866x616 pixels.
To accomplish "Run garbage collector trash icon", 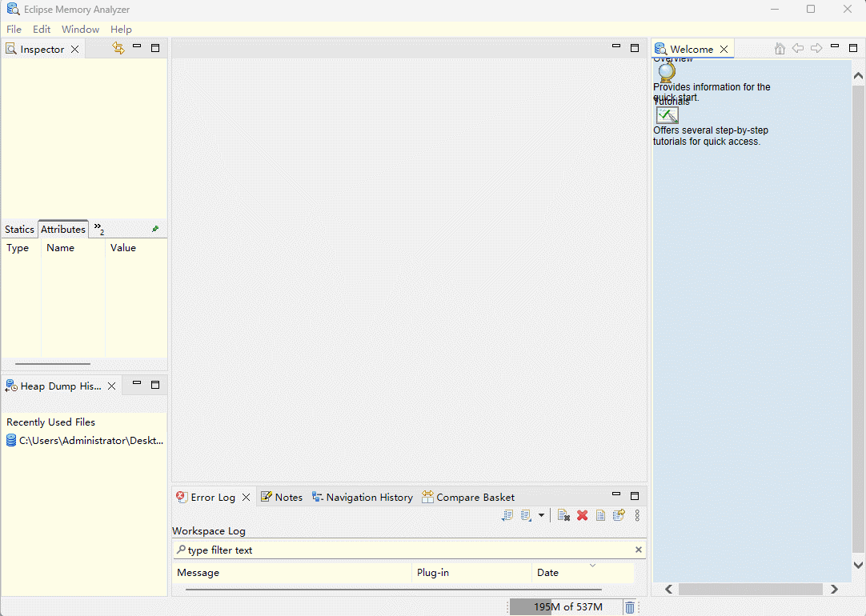I will coord(630,607).
